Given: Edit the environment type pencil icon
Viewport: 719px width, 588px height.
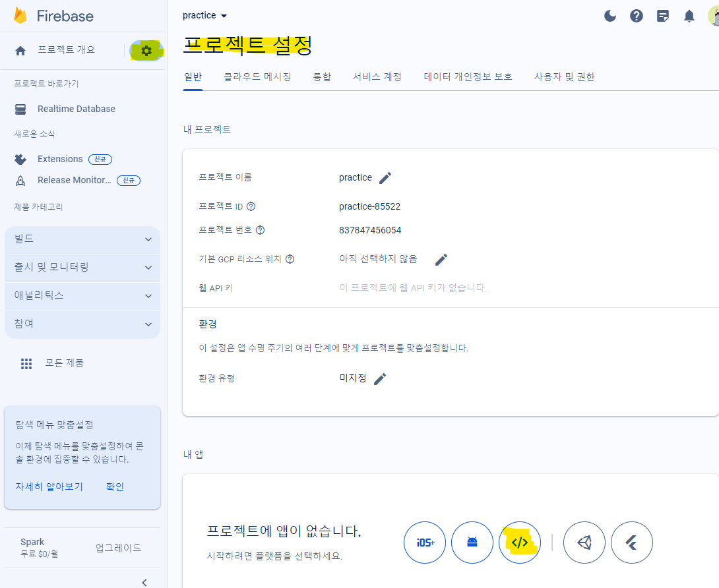Looking at the screenshot, I should pyautogui.click(x=380, y=378).
